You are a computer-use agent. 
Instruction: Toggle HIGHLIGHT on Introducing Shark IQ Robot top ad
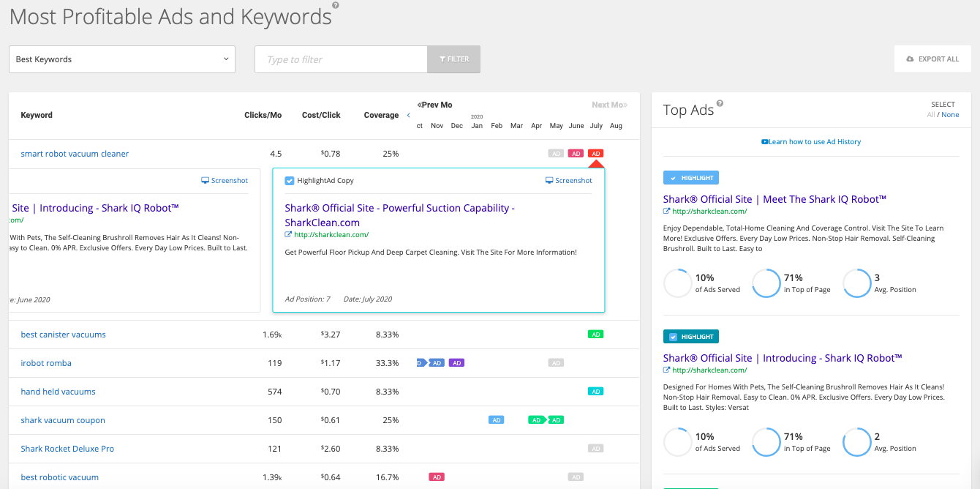(691, 337)
